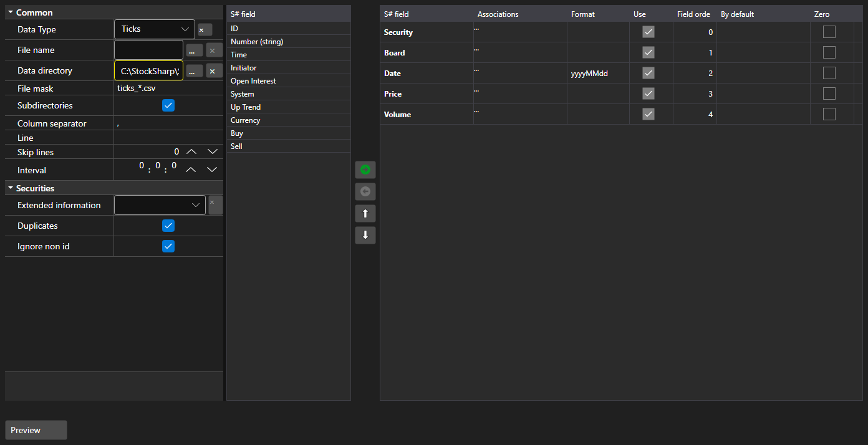This screenshot has width=868, height=445.
Task: Select Time in available fields list
Action: point(289,54)
